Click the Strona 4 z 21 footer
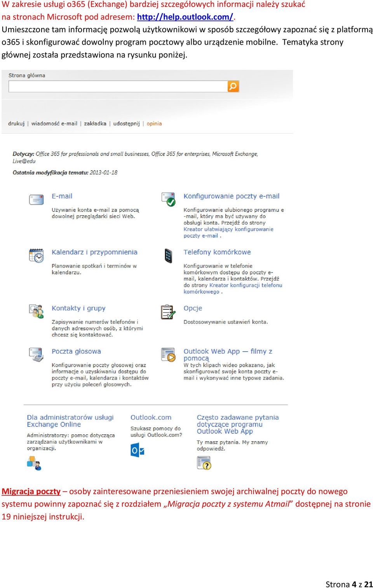 [349, 584]
